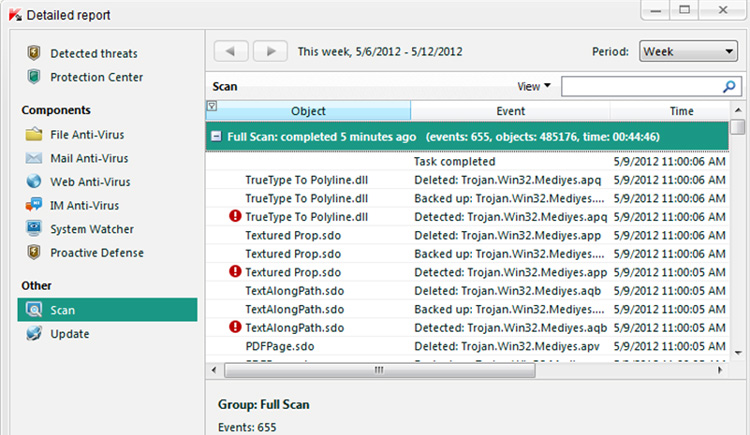
Task: Go to previous period with back arrow
Action: [x=231, y=51]
